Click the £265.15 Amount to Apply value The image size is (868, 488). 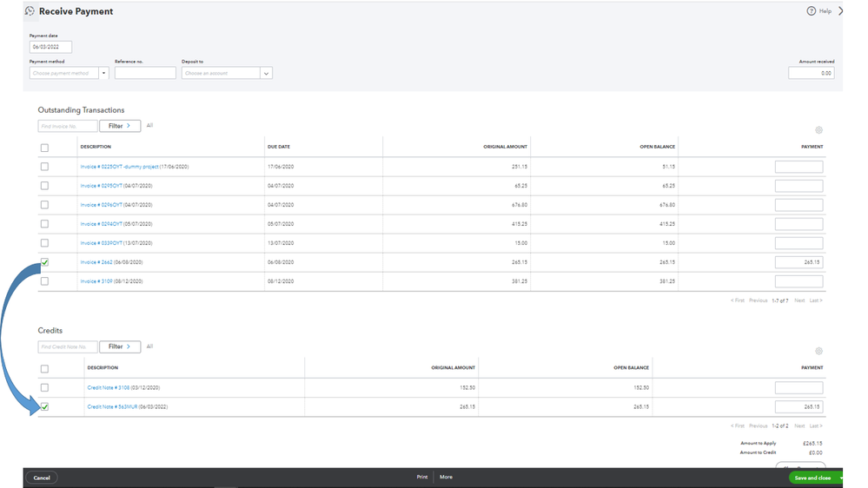812,443
